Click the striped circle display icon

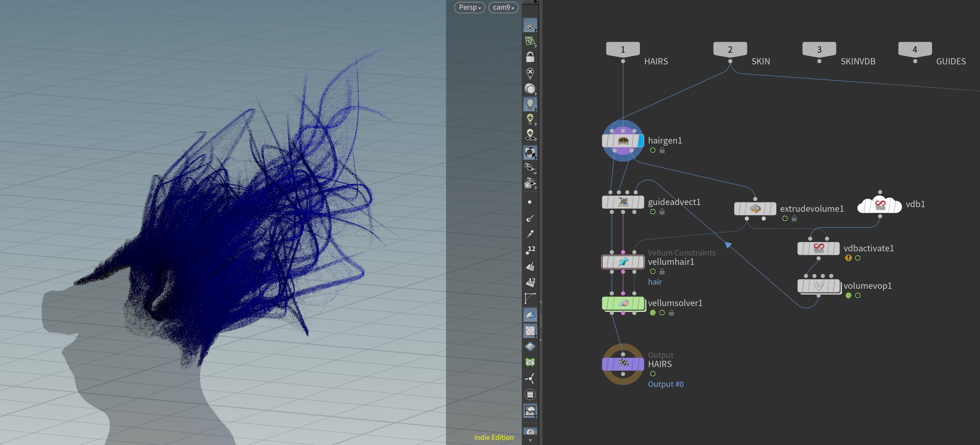click(530, 394)
